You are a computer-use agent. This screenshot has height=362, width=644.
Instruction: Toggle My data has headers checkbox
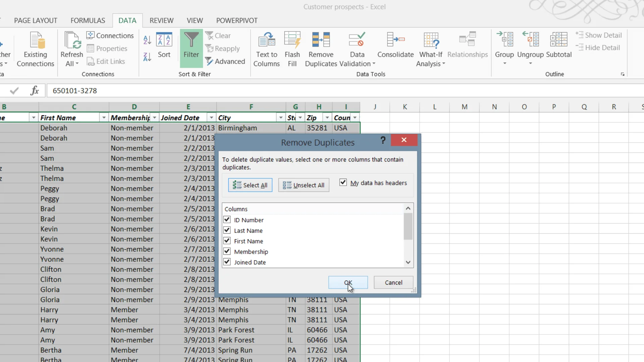coord(343,182)
